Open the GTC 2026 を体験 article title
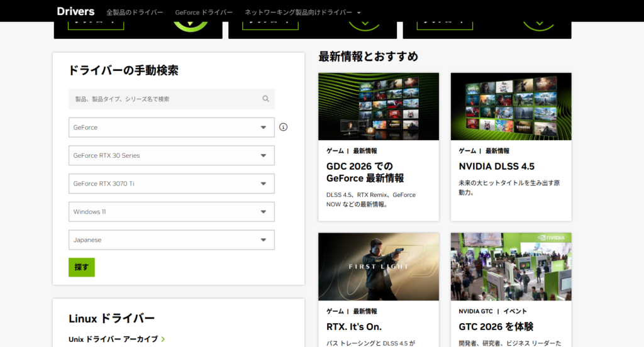The image size is (644, 347). click(x=496, y=327)
